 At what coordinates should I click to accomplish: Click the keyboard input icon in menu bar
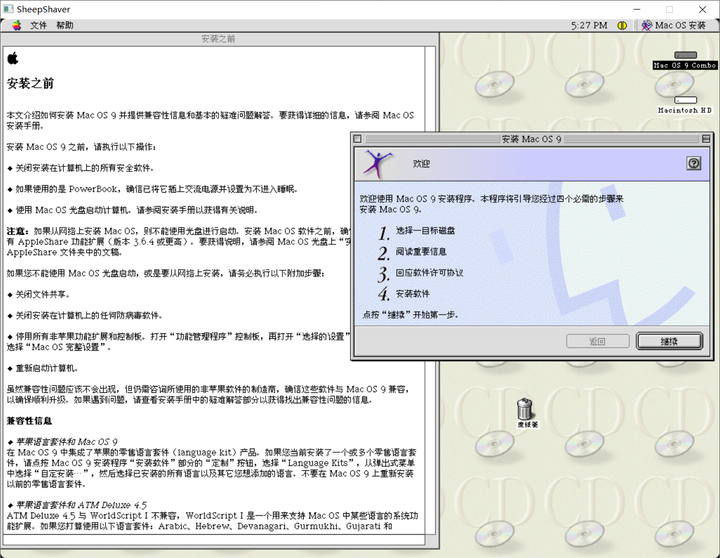pyautogui.click(x=622, y=25)
